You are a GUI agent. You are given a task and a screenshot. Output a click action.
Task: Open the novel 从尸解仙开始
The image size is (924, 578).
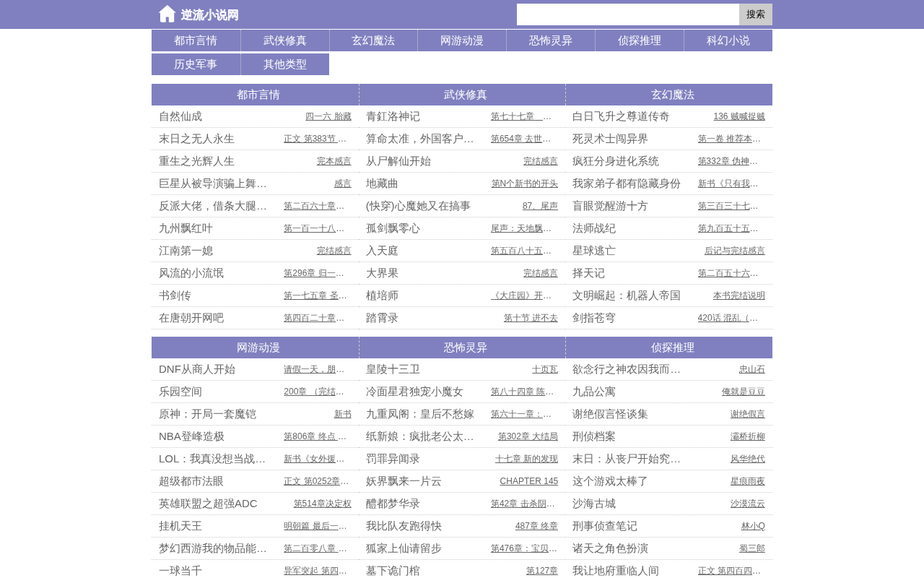tap(398, 161)
